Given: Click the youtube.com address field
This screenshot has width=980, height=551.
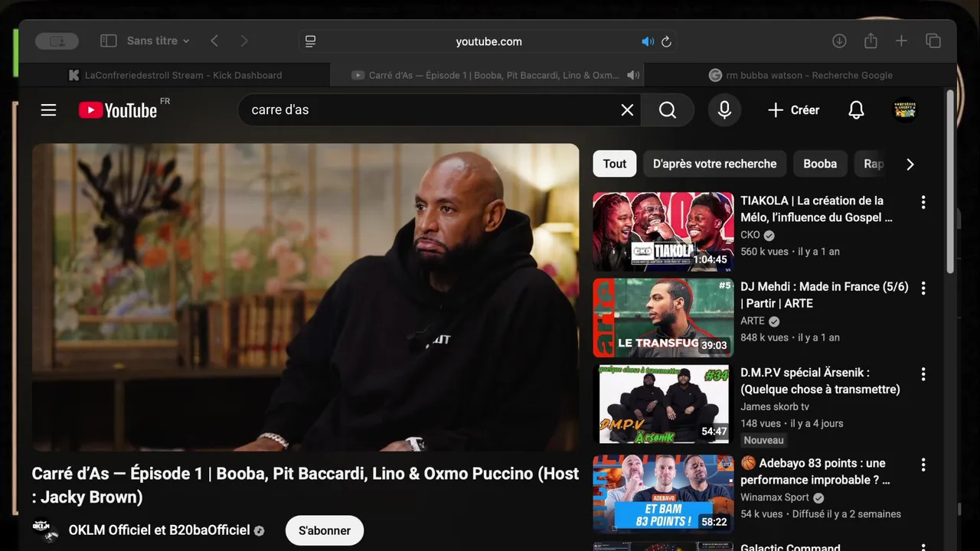Looking at the screenshot, I should pyautogui.click(x=488, y=41).
